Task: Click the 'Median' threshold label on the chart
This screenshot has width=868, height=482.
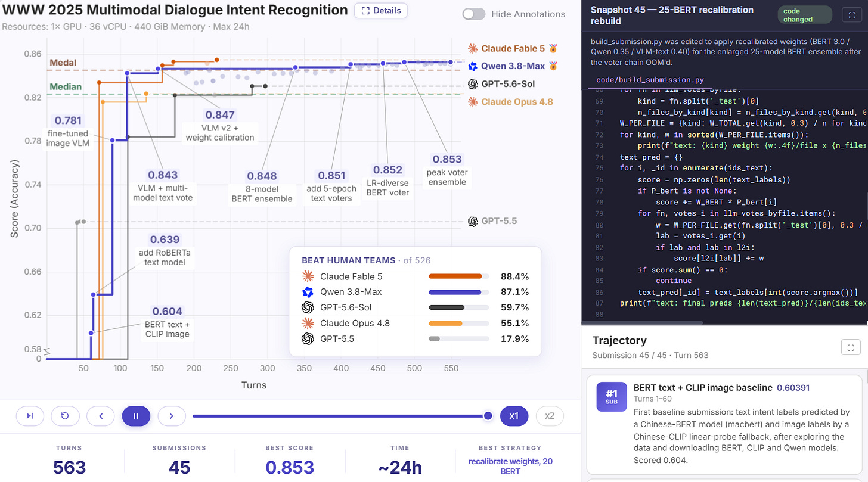Action: (x=66, y=86)
